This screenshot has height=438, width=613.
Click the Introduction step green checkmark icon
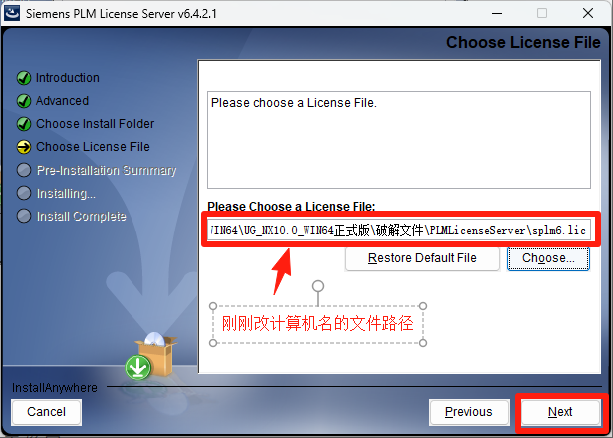click(x=24, y=78)
